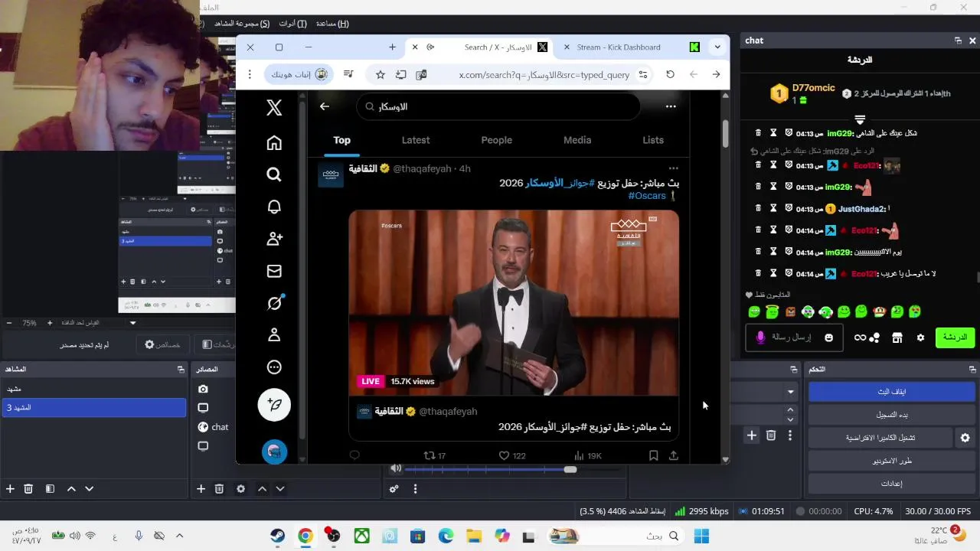This screenshot has width=980, height=551.
Task: Click the blue stop streaming button
Action: (890, 392)
